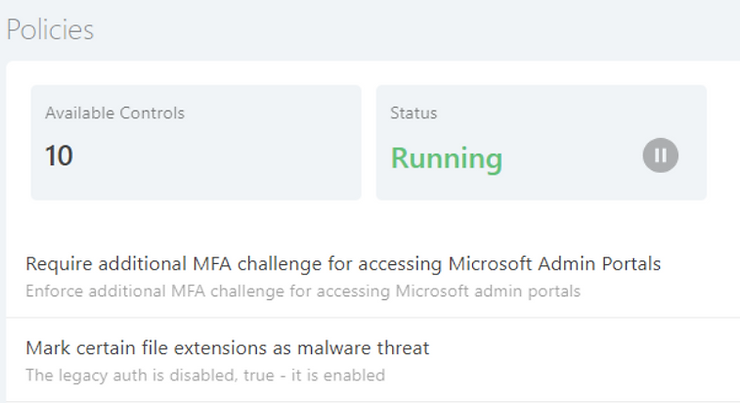Image resolution: width=740 pixels, height=403 pixels.
Task: Open Mark certain file extensions policy
Action: (227, 348)
